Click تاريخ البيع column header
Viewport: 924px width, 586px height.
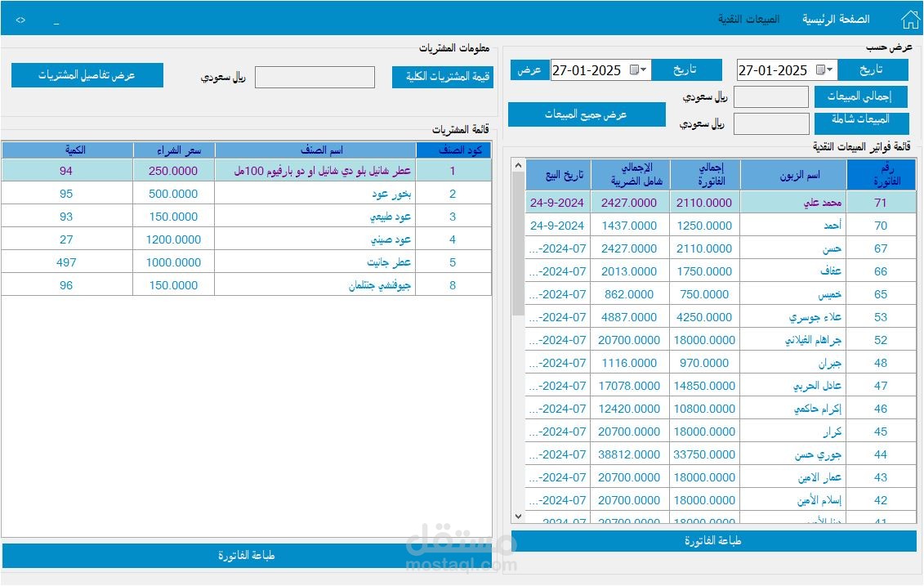[x=557, y=175]
